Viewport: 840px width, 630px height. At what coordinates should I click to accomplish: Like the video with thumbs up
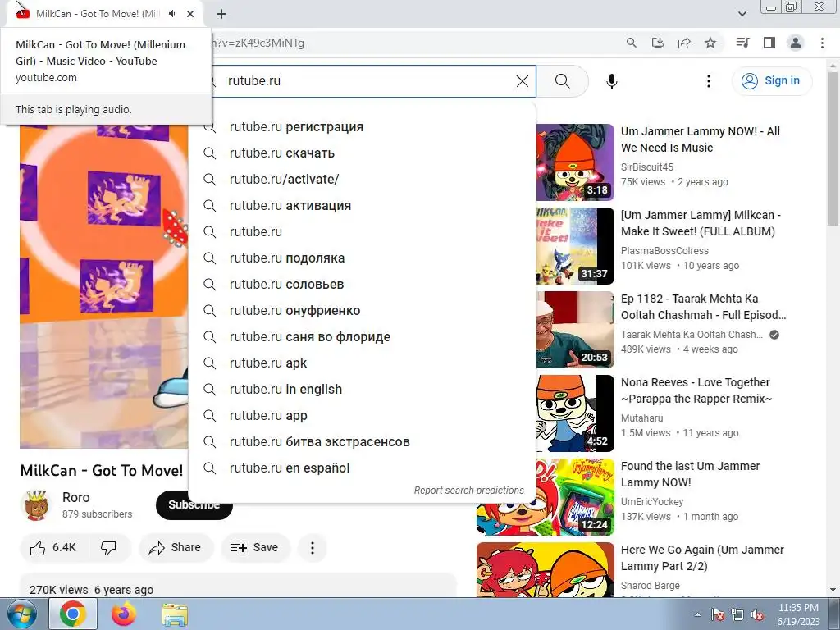tap(53, 547)
